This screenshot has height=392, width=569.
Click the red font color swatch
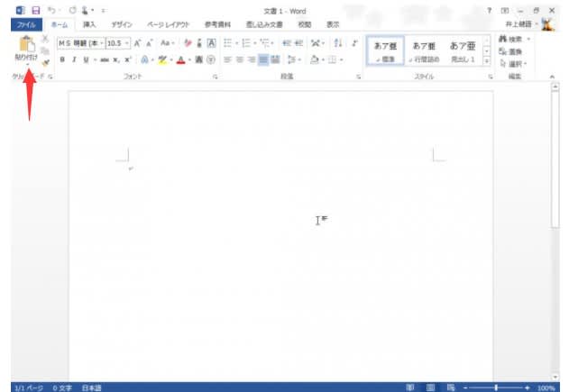coord(180,60)
